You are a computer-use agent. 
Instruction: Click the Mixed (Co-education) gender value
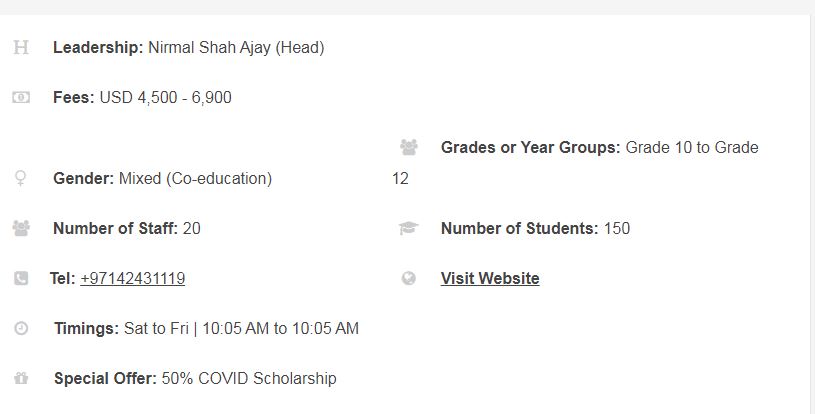(195, 179)
